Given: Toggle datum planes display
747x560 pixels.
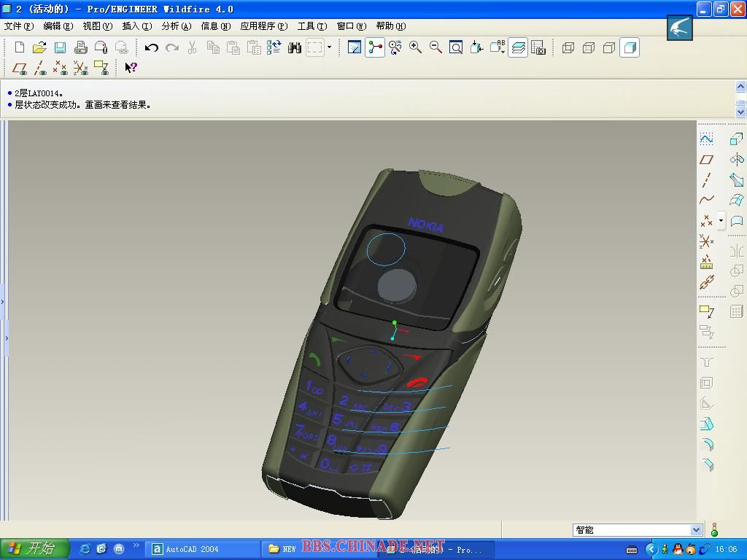Looking at the screenshot, I should point(20,68).
